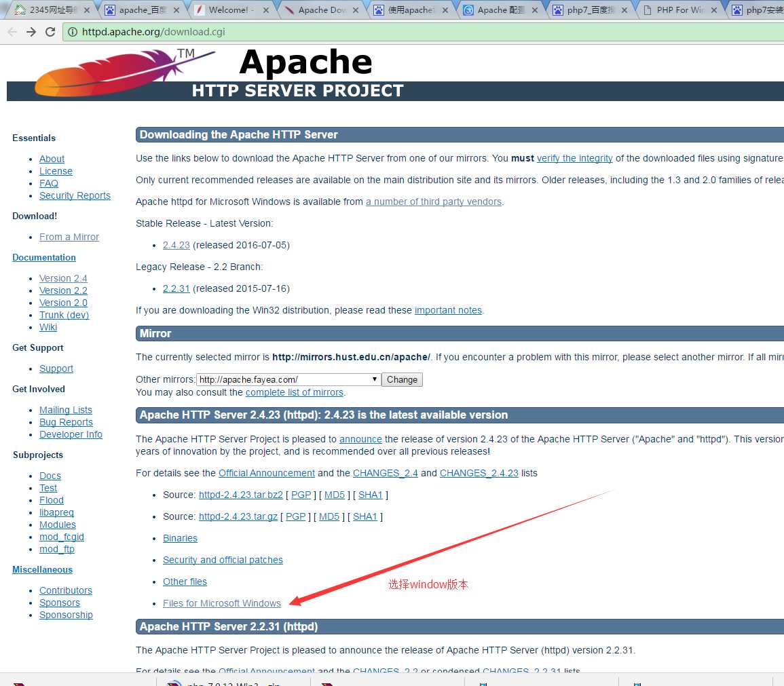The height and width of the screenshot is (686, 784).
Task: Switch to the apache_Baidu tab
Action: click(141, 10)
